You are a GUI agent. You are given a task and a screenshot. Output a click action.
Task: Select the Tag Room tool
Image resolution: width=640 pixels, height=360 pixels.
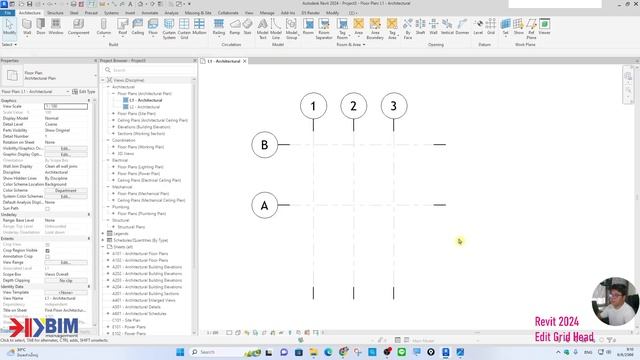(342, 29)
